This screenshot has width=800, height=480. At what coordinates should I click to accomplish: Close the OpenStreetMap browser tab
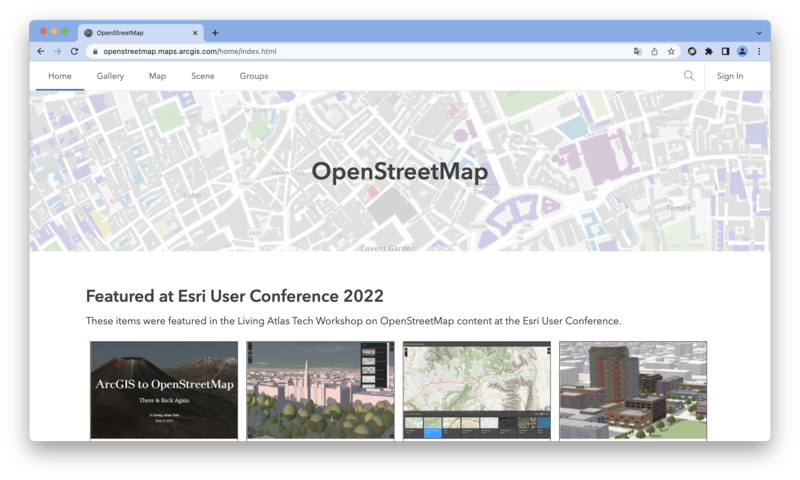[195, 33]
